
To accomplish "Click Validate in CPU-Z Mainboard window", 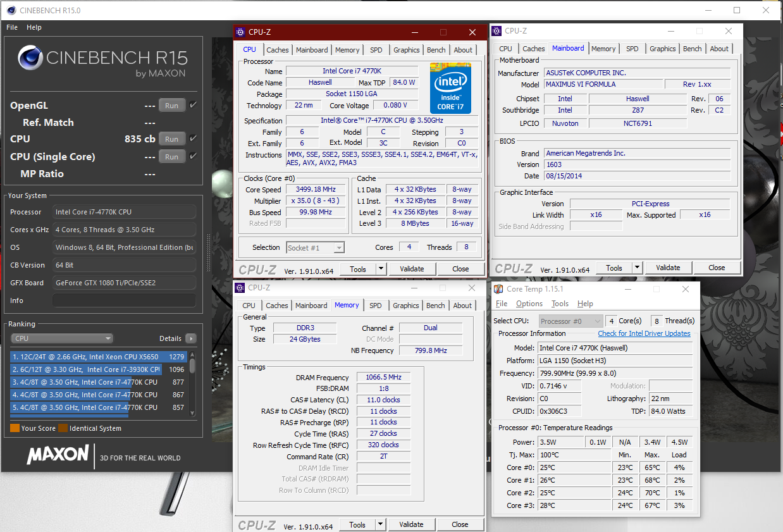I will coord(668,268).
